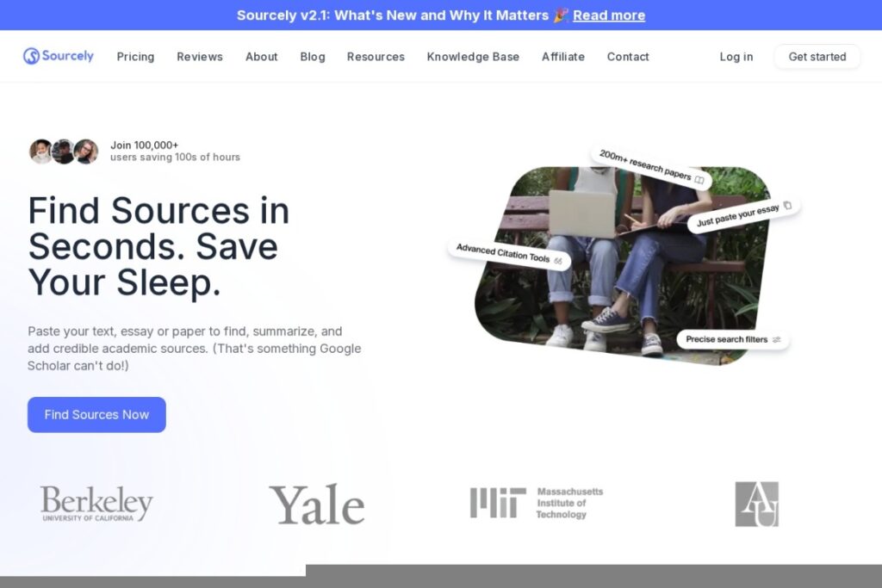Open the Contact page
Image resolution: width=882 pixels, height=588 pixels.
pos(628,57)
